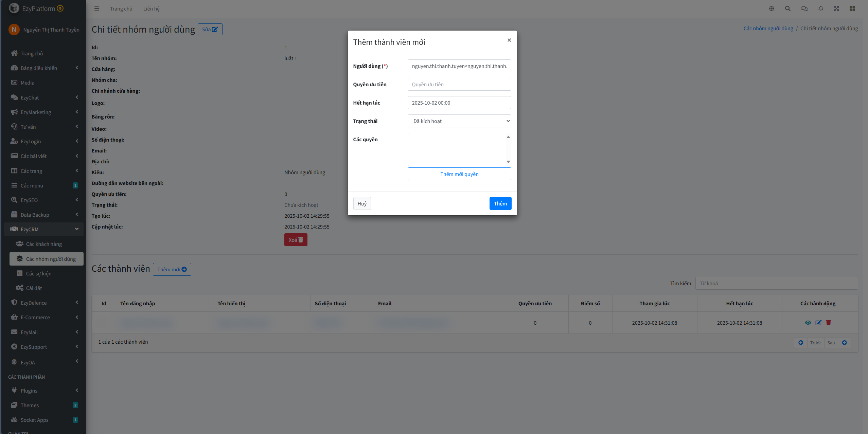Click the edit pencil icon in member row
Viewport: 868px width, 434px height.
818,323
